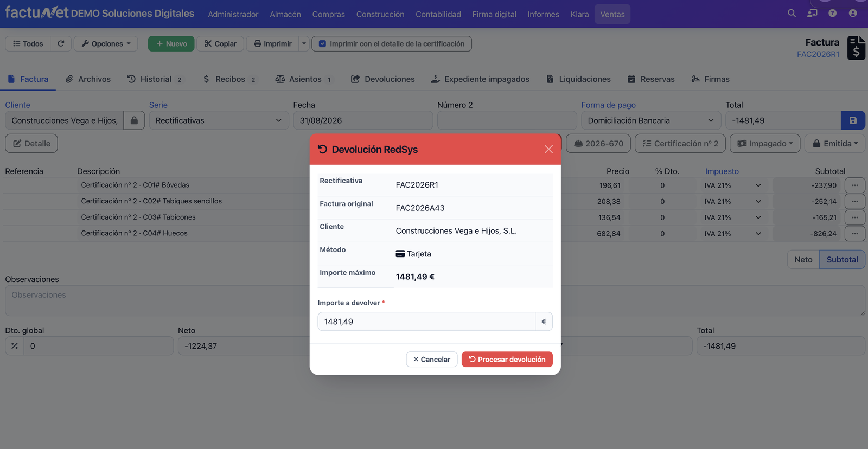
Task: Open project 2026-670 button
Action: coord(598,144)
